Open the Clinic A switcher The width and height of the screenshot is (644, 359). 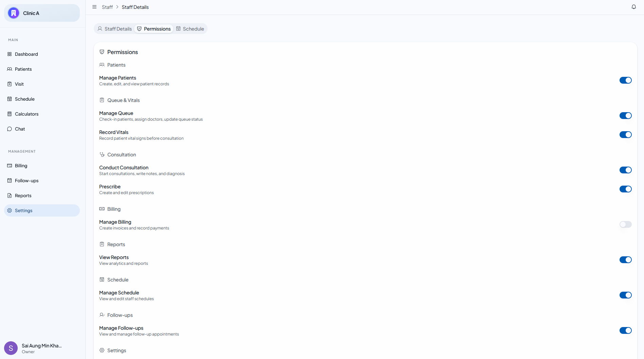42,13
